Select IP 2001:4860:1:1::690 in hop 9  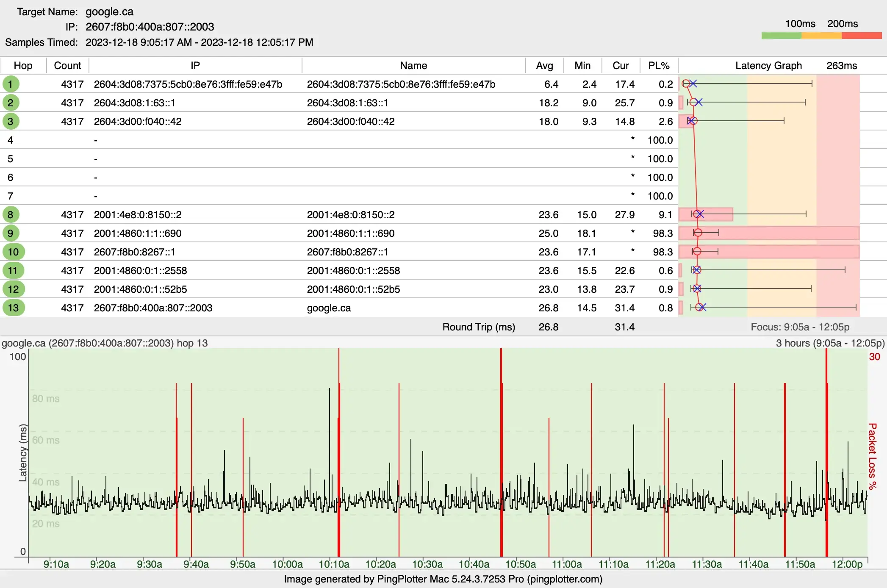[x=138, y=233]
